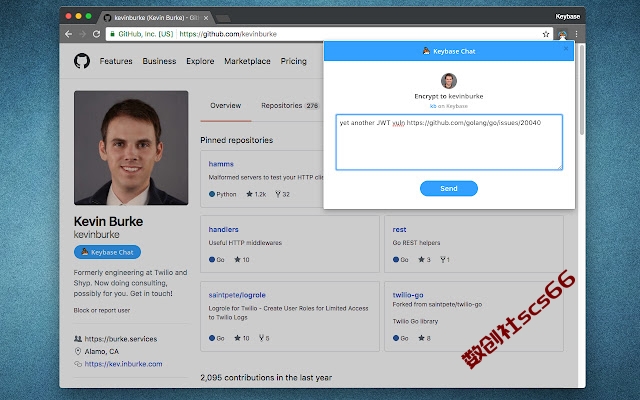Click star count on saintpete/logrole
This screenshot has width=640, height=400.
242,338
